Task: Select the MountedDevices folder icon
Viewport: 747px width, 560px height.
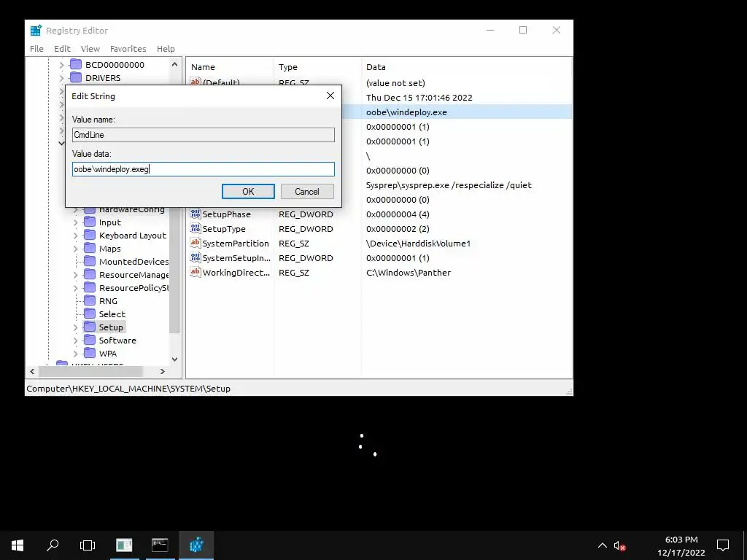Action: [90, 262]
